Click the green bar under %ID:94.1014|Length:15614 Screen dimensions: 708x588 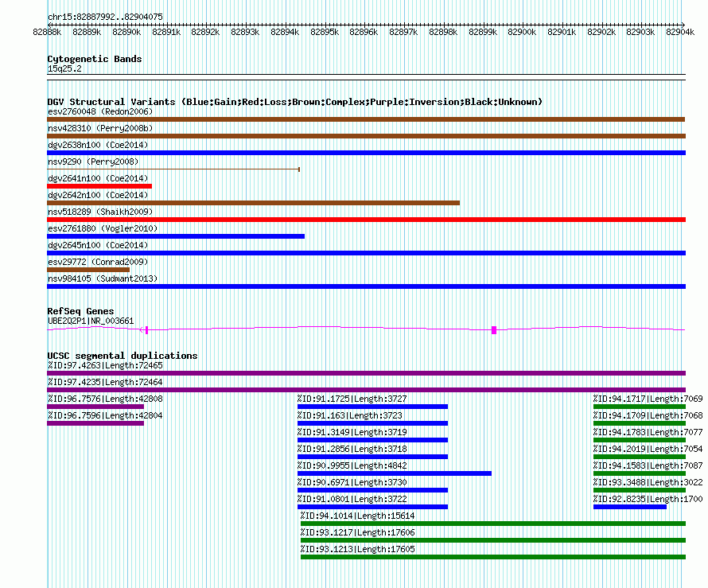pyautogui.click(x=493, y=524)
